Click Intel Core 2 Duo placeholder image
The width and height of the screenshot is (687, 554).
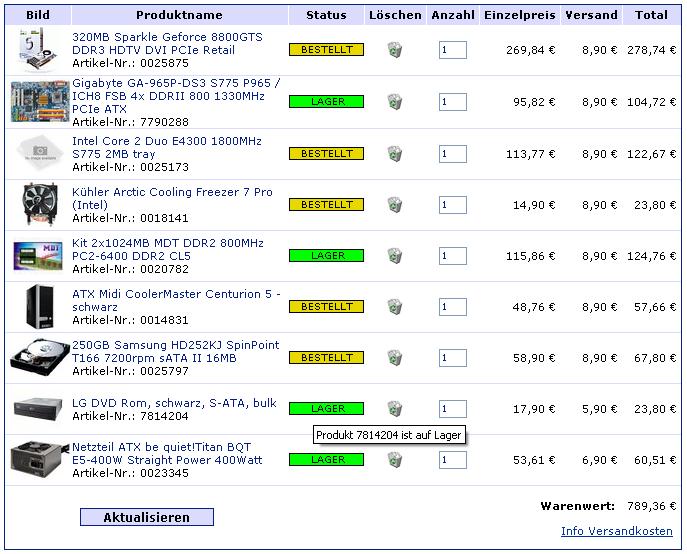point(40,153)
